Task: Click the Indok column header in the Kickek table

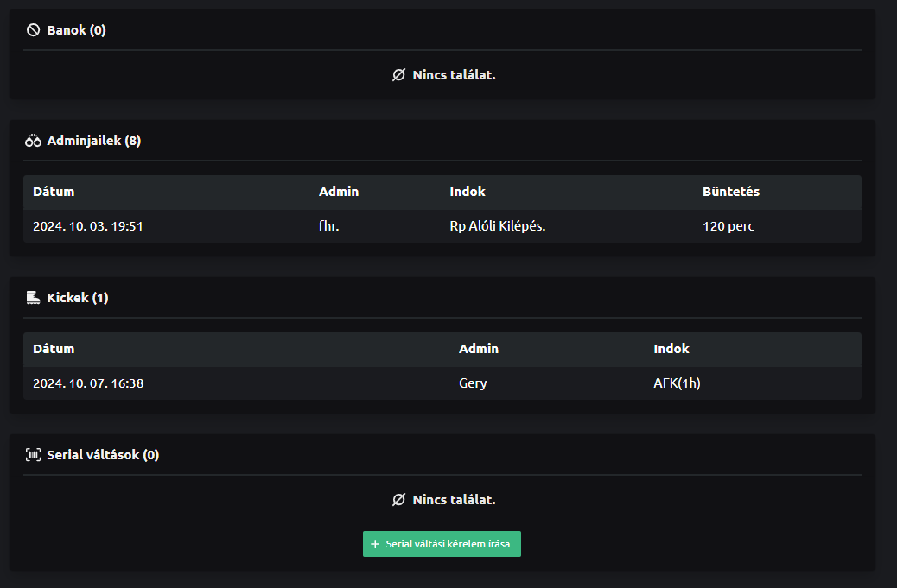Action: click(x=671, y=349)
